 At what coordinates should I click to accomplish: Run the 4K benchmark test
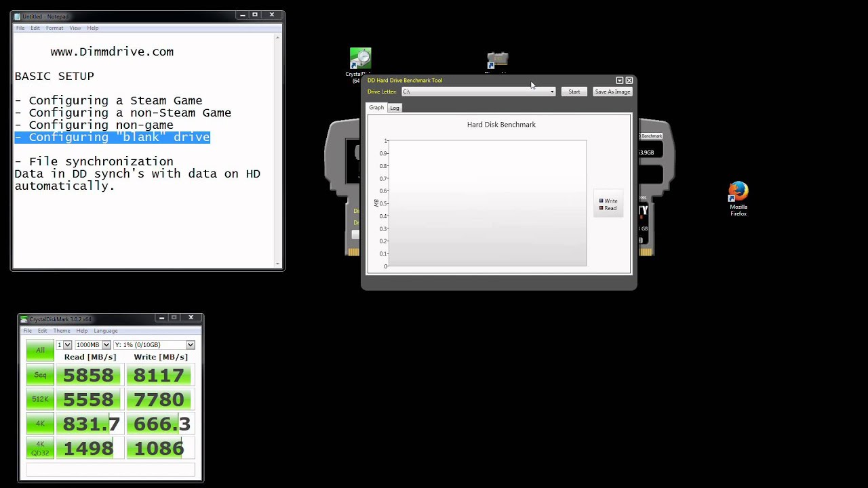coord(40,424)
